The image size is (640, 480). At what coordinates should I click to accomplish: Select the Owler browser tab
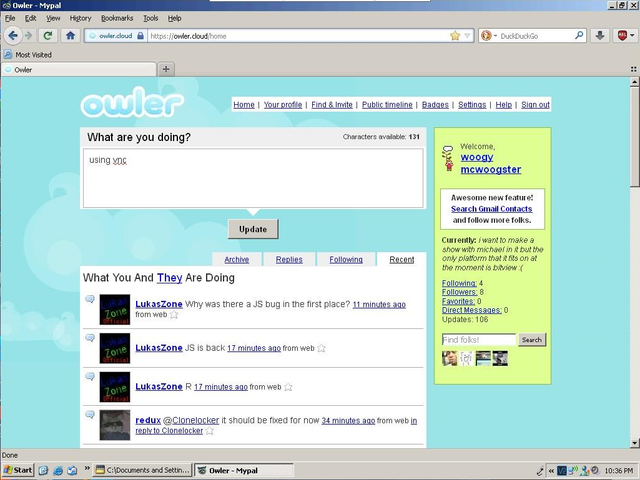coord(79,70)
